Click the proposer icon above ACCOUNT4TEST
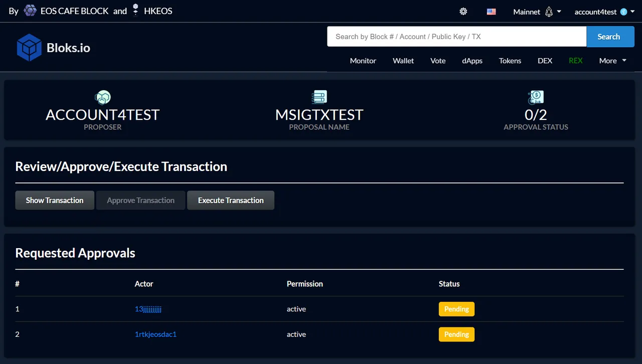This screenshot has height=364, width=642. (103, 97)
